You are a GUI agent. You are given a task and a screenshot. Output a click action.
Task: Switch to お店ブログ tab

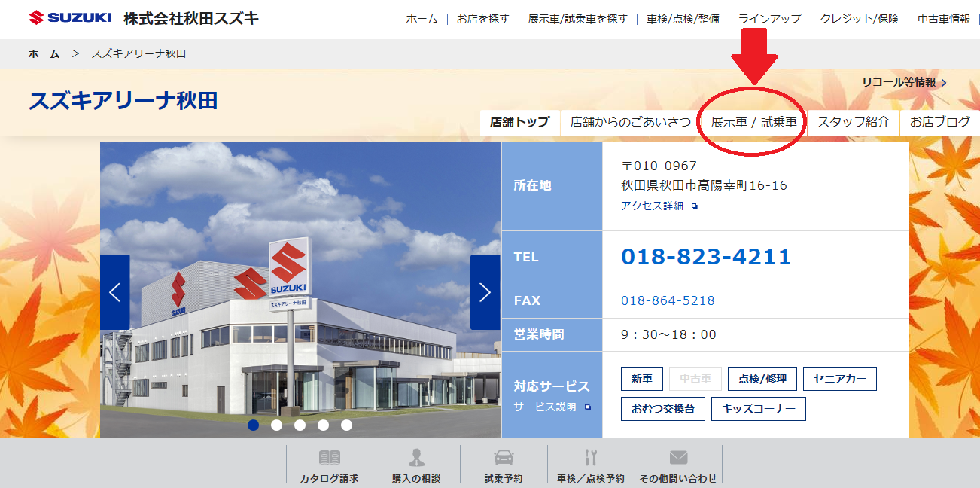(940, 122)
